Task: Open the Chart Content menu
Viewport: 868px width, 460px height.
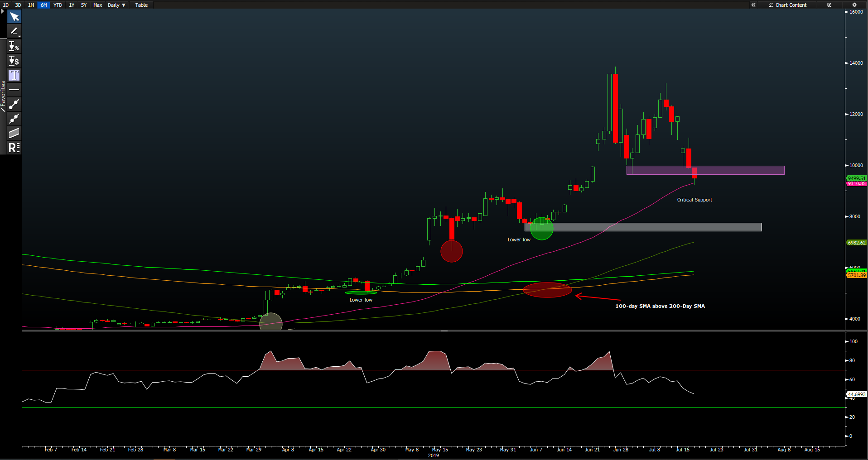Action: pos(788,5)
